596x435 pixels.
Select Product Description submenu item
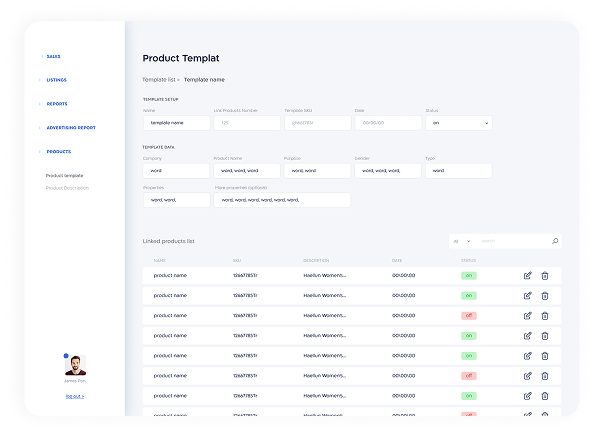[x=67, y=188]
